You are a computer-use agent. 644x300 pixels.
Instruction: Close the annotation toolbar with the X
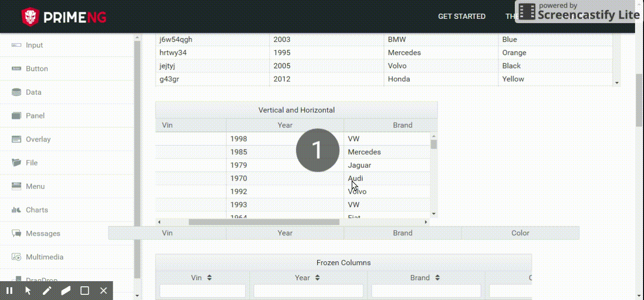tap(103, 291)
